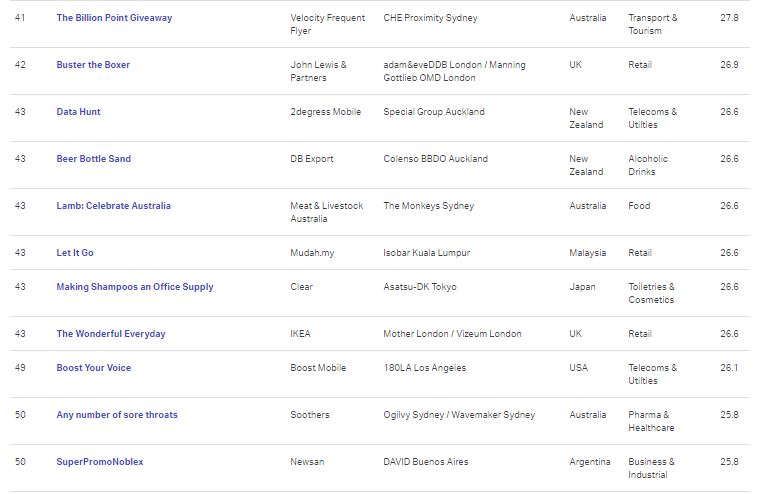
Task: Open the Let It Go campaign
Action: (75, 253)
